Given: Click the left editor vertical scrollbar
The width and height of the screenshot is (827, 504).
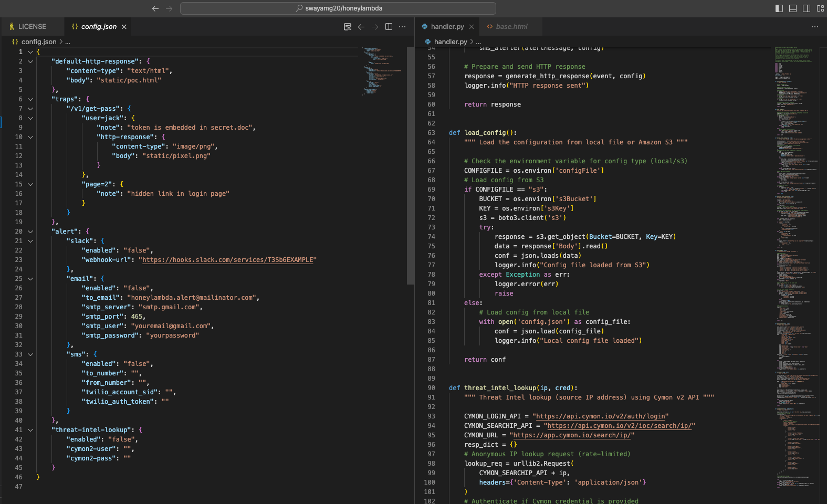Looking at the screenshot, I should (x=411, y=166).
